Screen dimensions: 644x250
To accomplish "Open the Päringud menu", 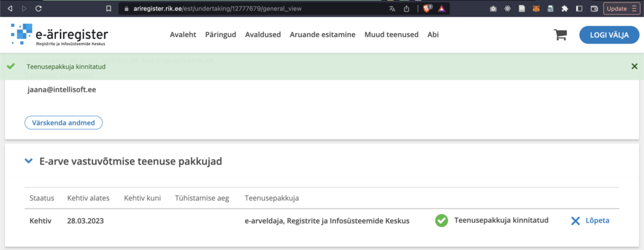I will pos(221,35).
